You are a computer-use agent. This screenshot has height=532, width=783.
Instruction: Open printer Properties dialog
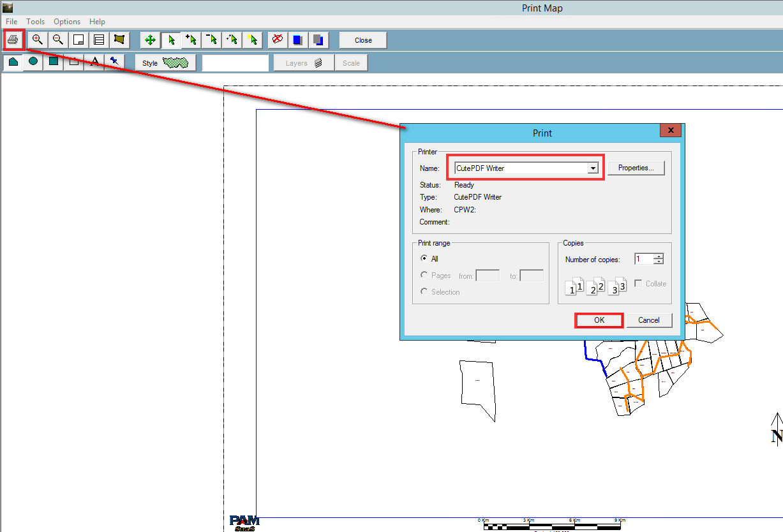(636, 168)
